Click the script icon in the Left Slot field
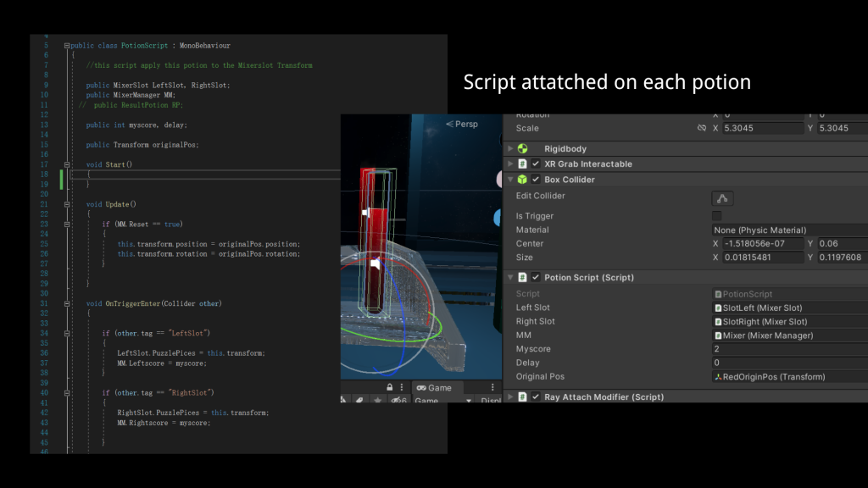 718,308
